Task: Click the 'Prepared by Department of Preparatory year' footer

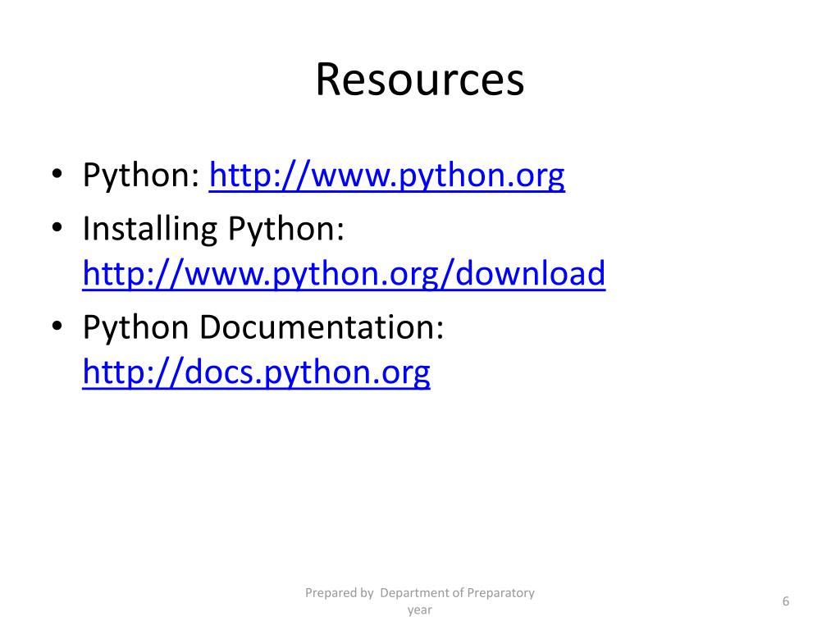Action: coord(419,601)
